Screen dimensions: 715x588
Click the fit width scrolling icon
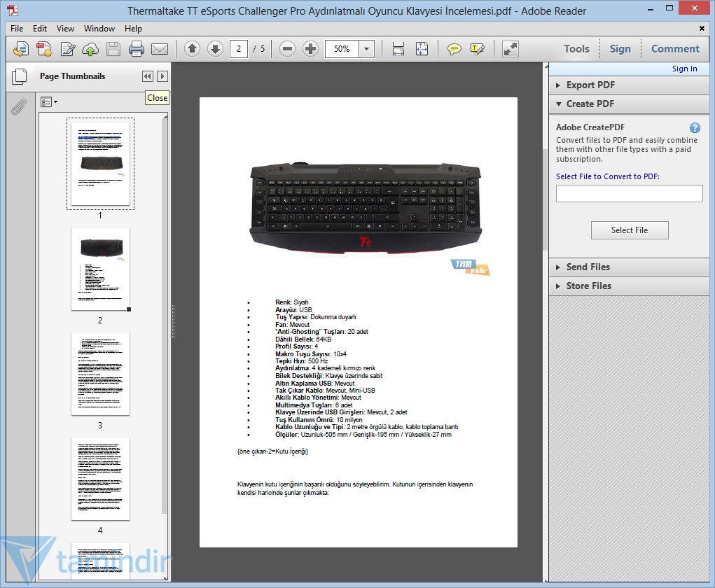coord(398,49)
